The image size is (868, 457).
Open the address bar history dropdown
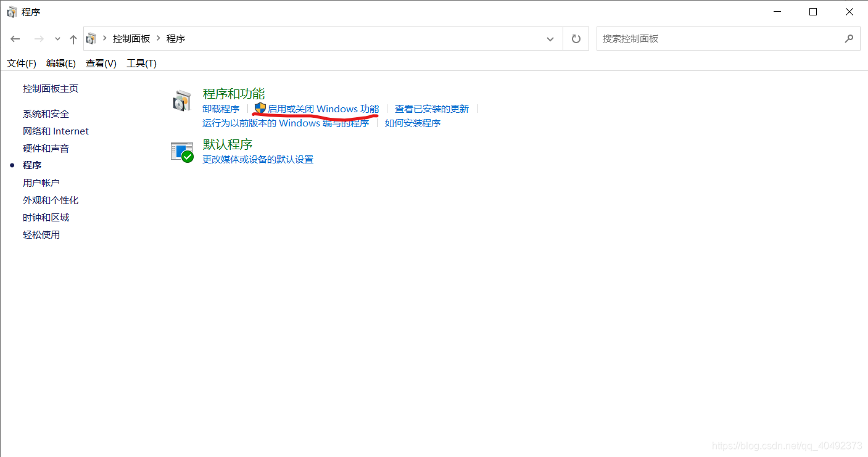tap(550, 39)
